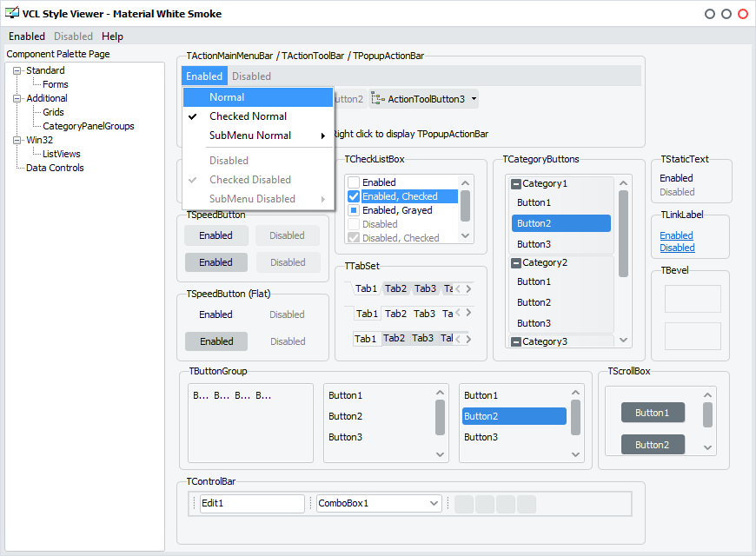Click the Disabled action menu bar item
Image resolution: width=756 pixels, height=556 pixels.
[x=251, y=76]
